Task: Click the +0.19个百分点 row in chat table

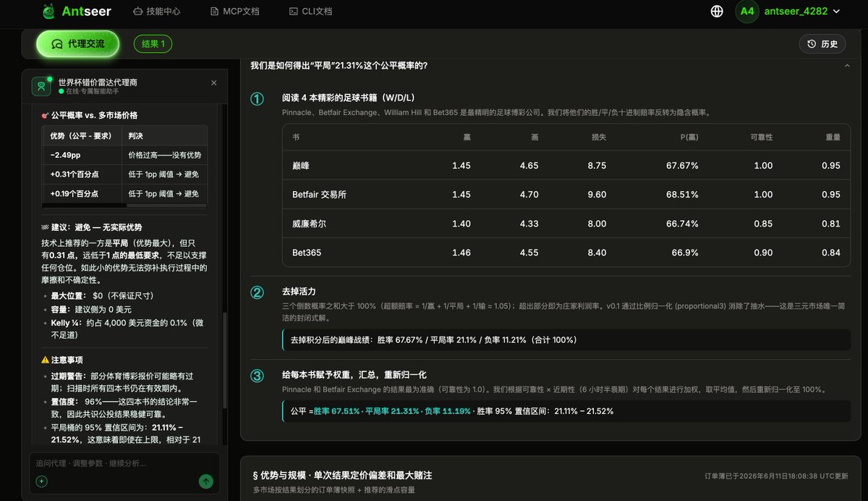Action: click(124, 194)
